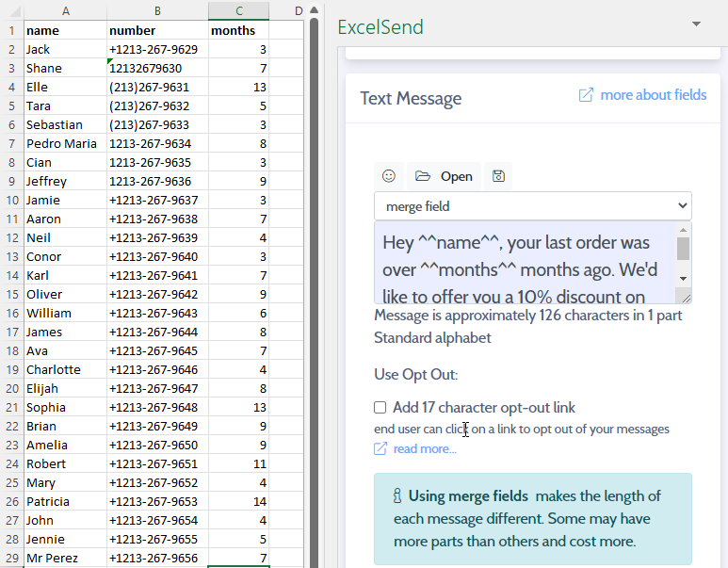
Task: Click the cell containing 'Ava'
Action: (x=66, y=350)
